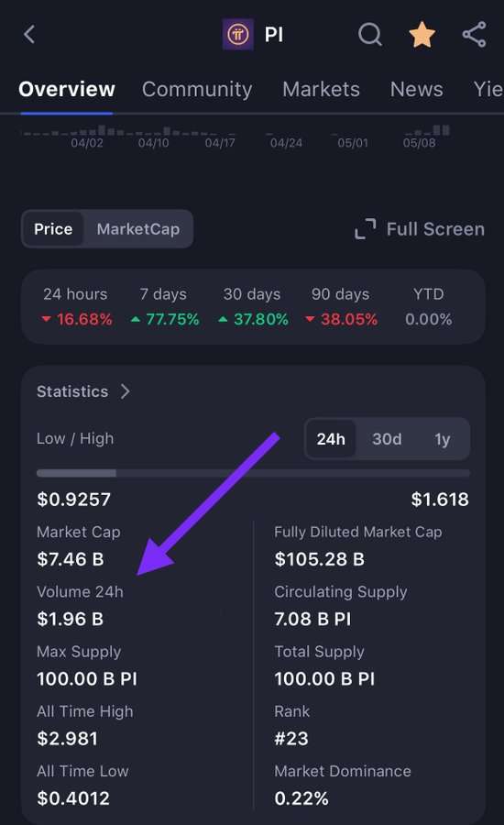The image size is (504, 825).
Task: Toggle the favorite star icon
Action: tap(422, 35)
